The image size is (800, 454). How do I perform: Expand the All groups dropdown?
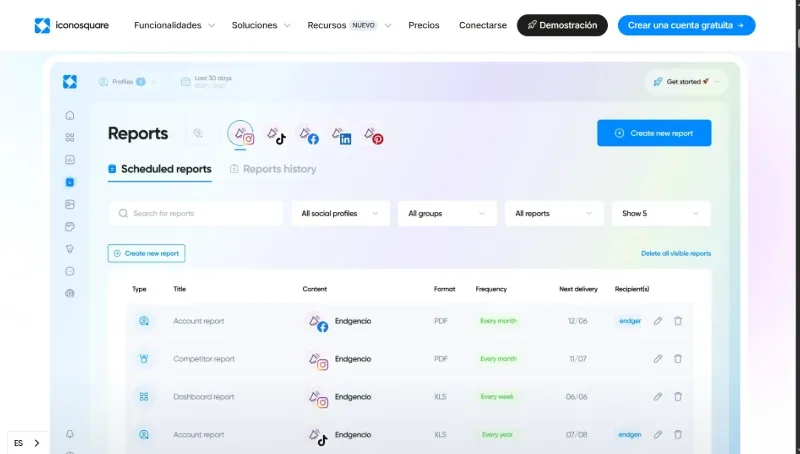click(446, 213)
